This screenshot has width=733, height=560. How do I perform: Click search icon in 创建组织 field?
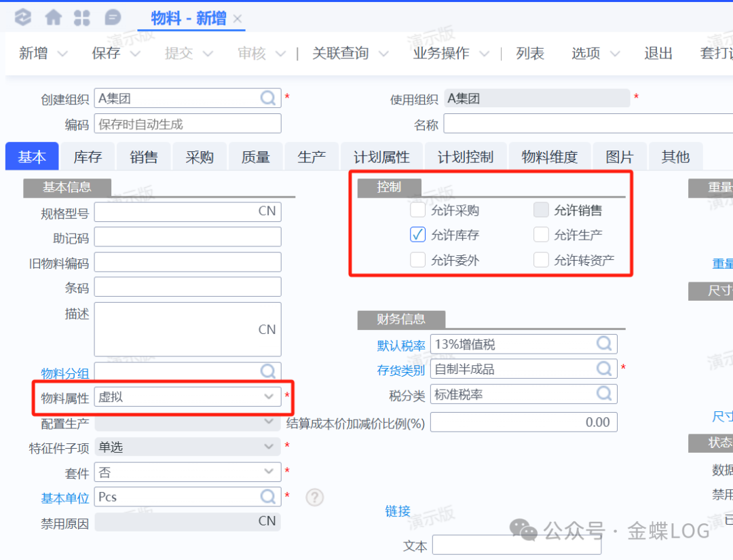[x=269, y=98]
